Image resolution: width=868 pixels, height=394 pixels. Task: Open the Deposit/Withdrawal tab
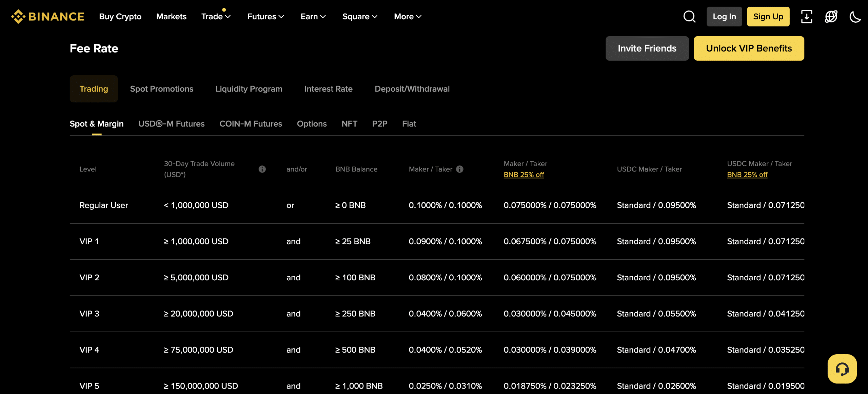(x=412, y=89)
